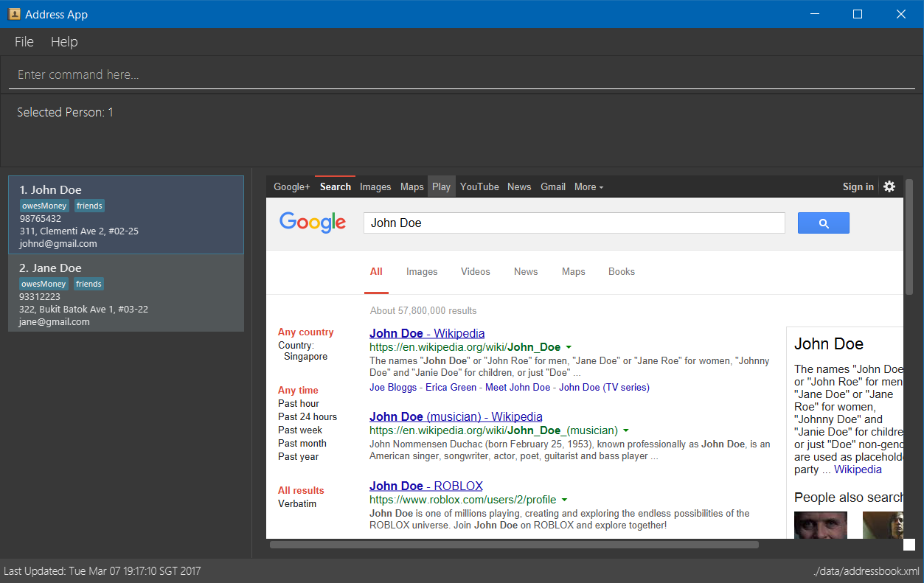Open Play in Google top bar
Image resolution: width=924 pixels, height=583 pixels.
tap(442, 187)
